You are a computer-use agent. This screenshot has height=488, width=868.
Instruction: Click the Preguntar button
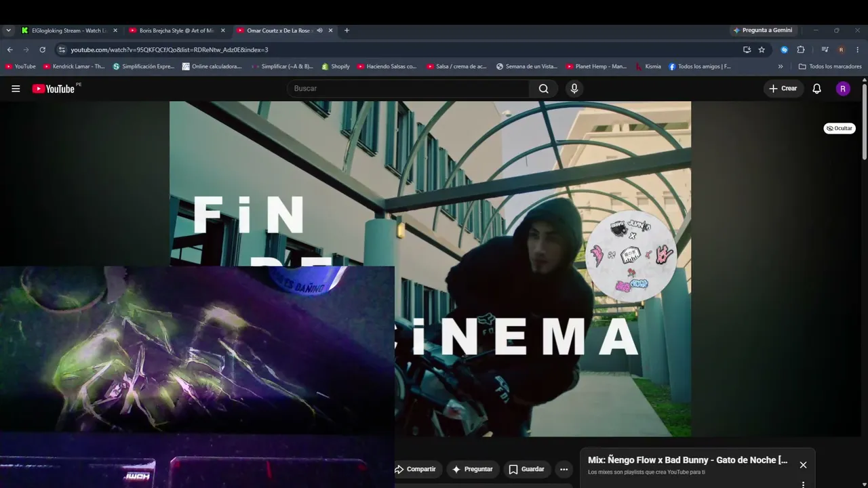473,469
